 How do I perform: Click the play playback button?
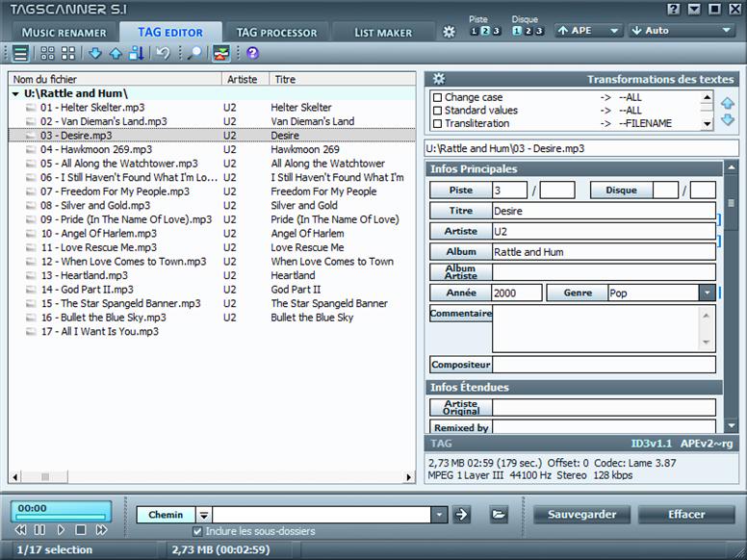(61, 529)
